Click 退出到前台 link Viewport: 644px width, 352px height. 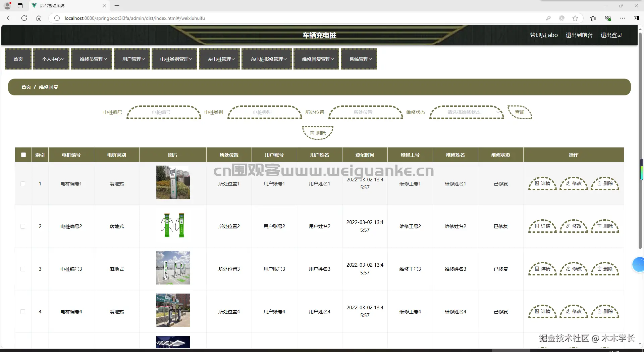[579, 35]
